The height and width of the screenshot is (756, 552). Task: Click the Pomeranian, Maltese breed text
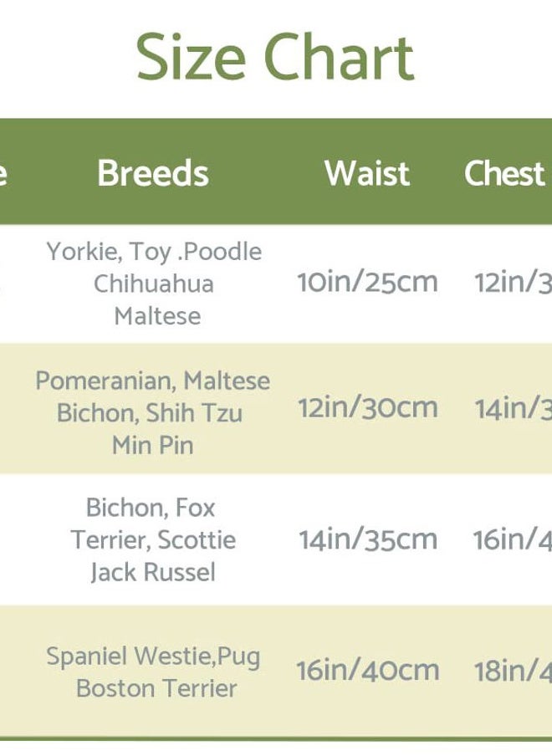(x=153, y=381)
